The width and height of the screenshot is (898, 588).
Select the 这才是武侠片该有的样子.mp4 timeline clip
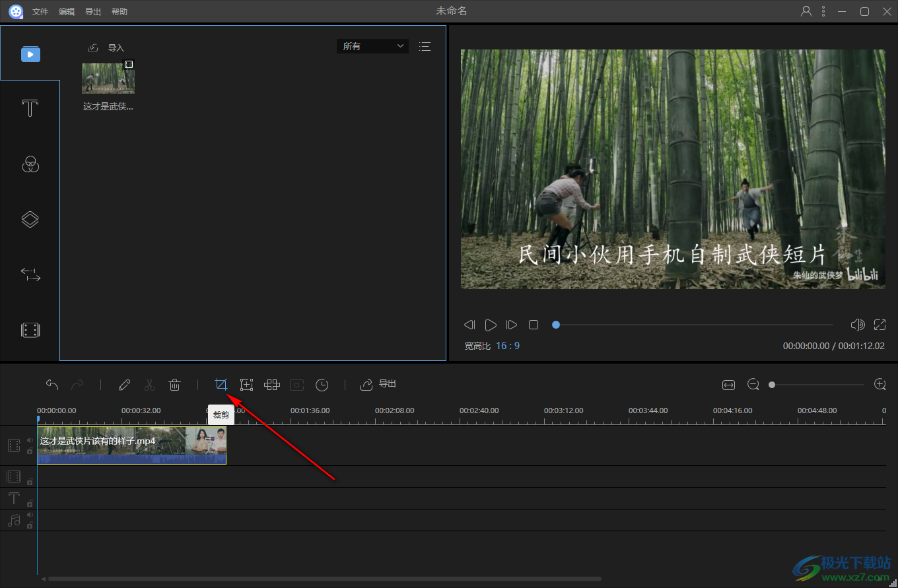point(132,445)
